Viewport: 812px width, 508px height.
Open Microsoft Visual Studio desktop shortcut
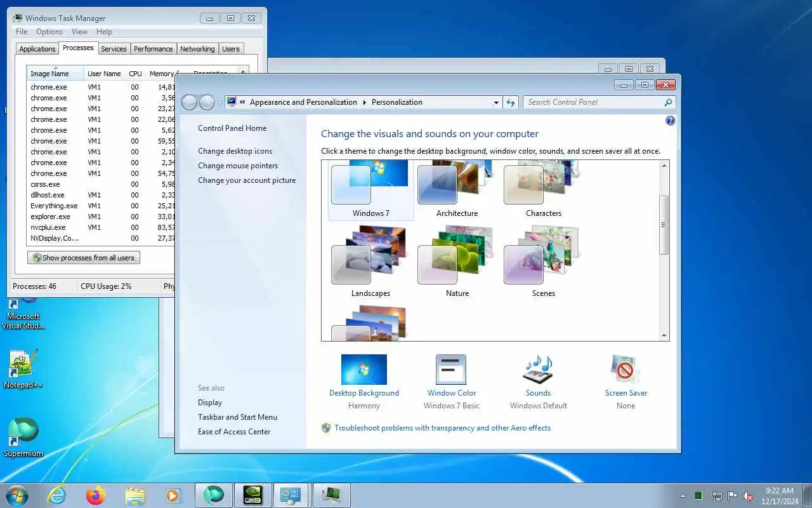point(23,316)
